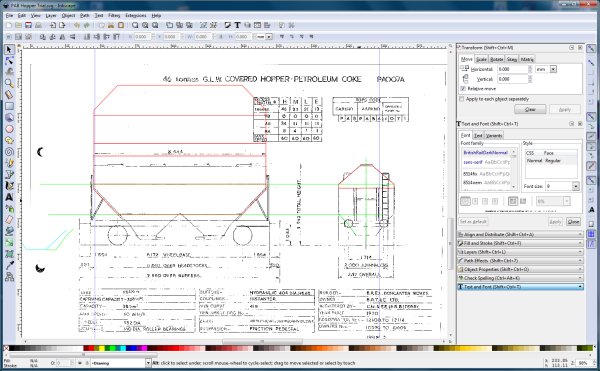Click the Horizontal move input field
This screenshot has width=600, height=371.
512,69
